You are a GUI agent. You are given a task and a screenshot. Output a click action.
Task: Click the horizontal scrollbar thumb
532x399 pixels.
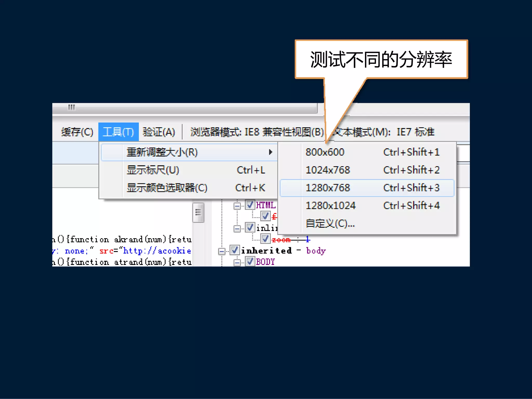coord(184,108)
